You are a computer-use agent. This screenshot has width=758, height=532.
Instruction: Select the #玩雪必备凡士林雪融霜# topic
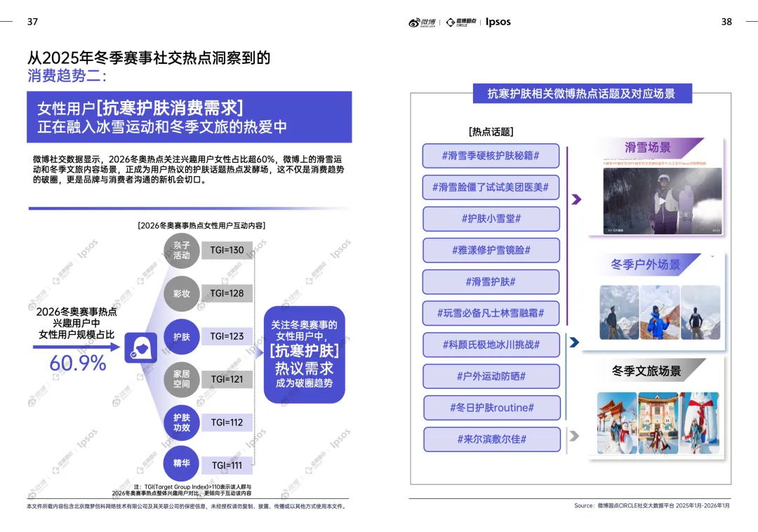(491, 313)
